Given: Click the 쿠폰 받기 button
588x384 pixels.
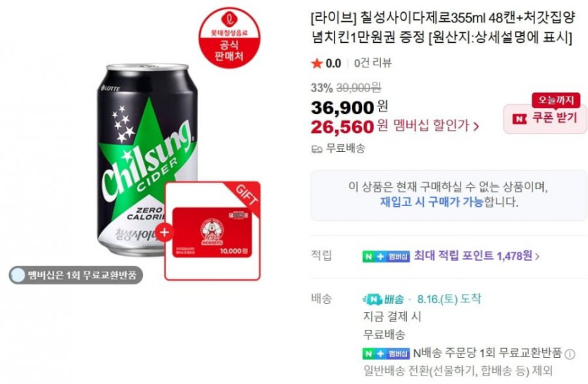Looking at the screenshot, I should 545,119.
